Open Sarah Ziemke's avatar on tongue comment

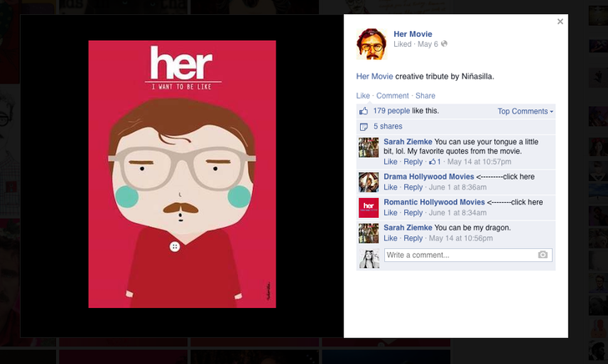coord(369,147)
